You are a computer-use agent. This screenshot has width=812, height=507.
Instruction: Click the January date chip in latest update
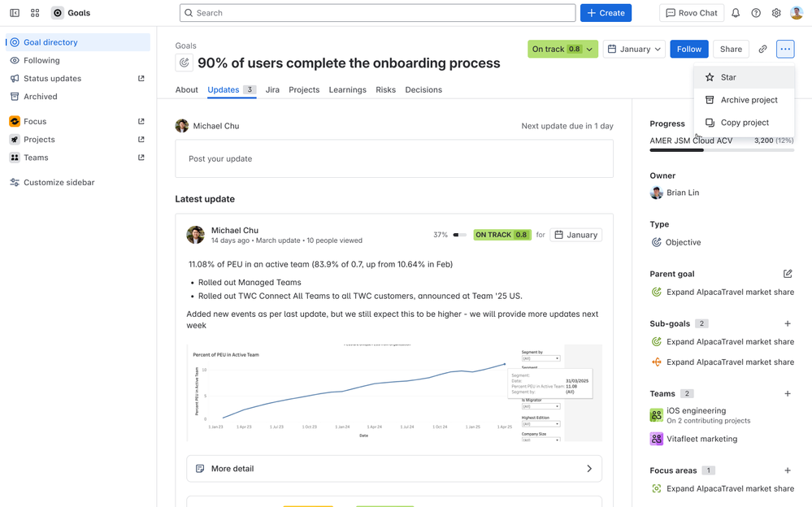tap(575, 235)
